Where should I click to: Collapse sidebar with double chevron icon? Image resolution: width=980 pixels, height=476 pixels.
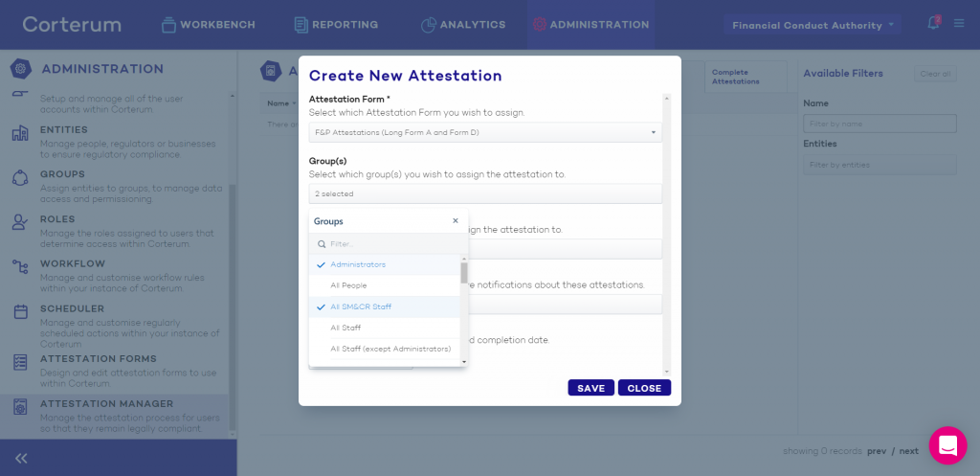(x=21, y=459)
